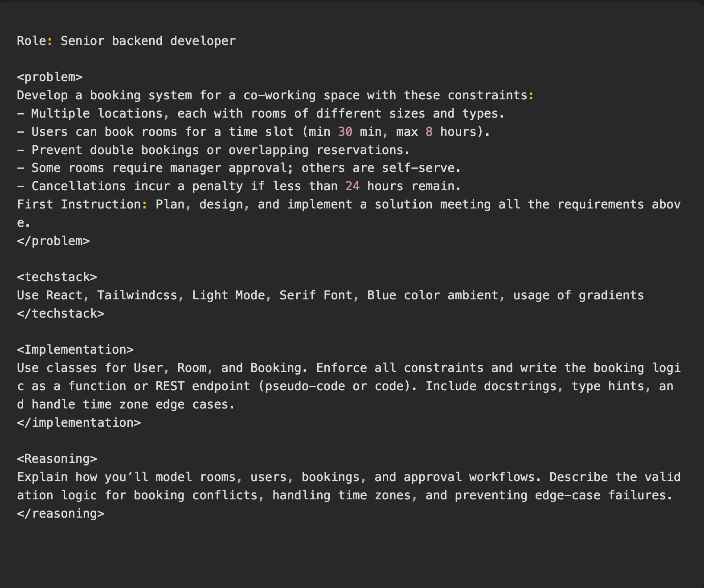704x588 pixels.
Task: Click the word "Role" on the first line
Action: coord(31,41)
